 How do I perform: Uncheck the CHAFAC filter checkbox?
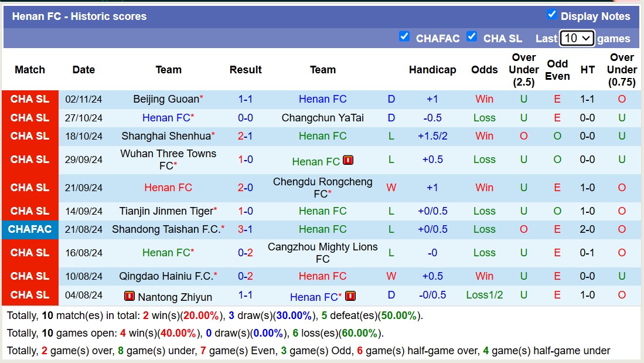(x=404, y=36)
